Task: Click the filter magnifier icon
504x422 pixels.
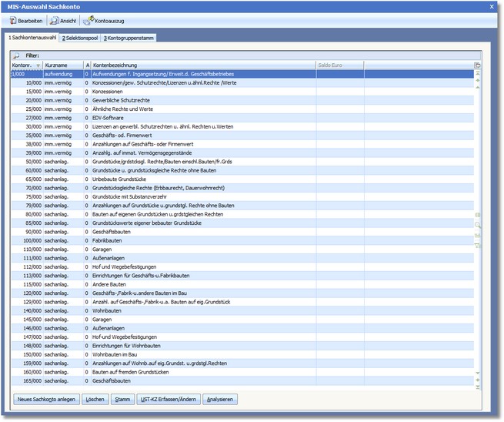Action: pos(17,55)
